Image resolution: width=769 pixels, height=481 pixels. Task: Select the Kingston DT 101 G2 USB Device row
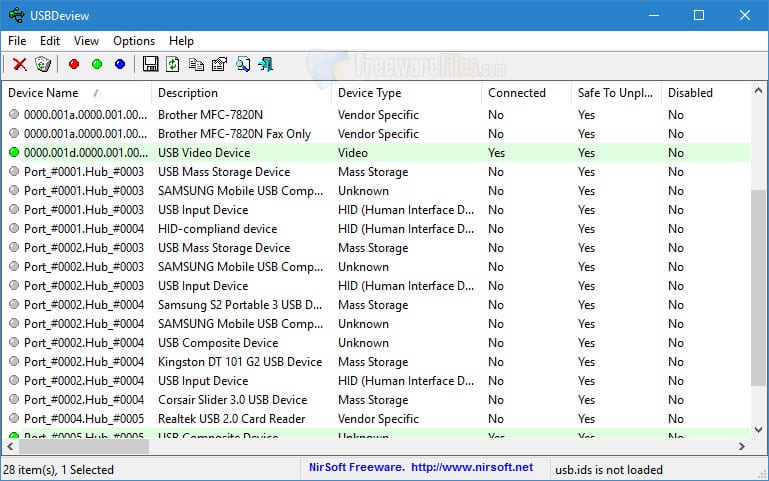[377, 361]
